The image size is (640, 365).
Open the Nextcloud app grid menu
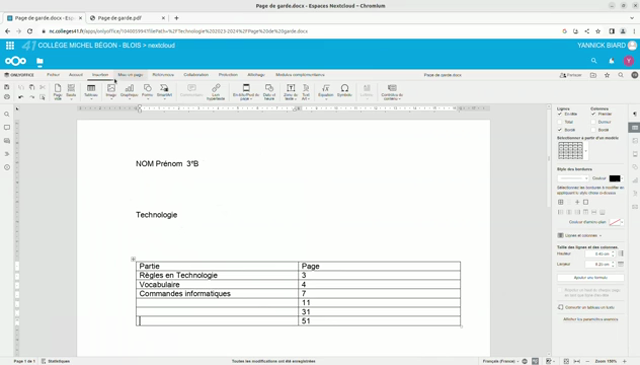(x=10, y=45)
